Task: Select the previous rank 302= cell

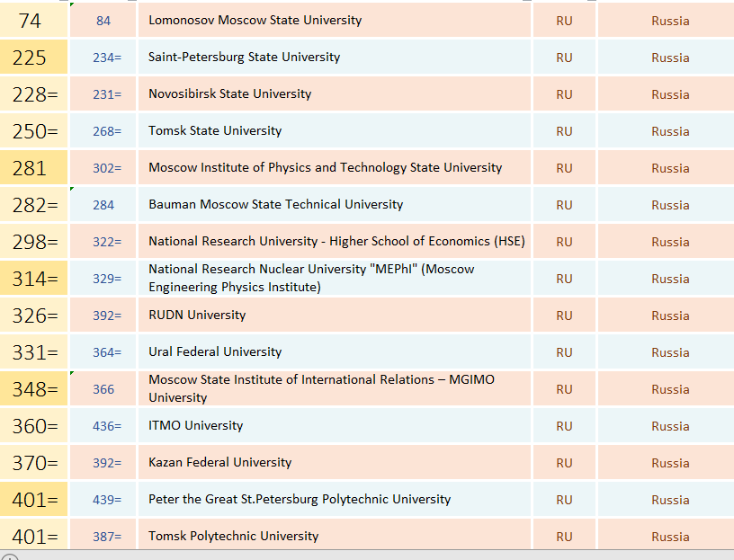Action: tap(103, 167)
